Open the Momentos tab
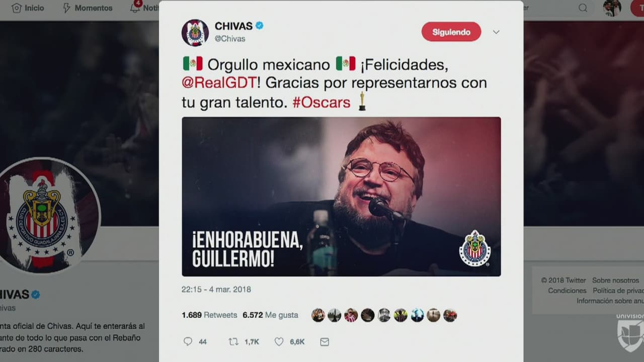644x362 pixels. pos(87,8)
